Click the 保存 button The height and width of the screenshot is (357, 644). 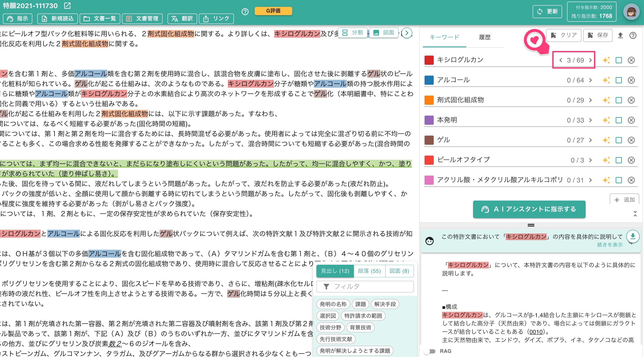click(x=598, y=35)
